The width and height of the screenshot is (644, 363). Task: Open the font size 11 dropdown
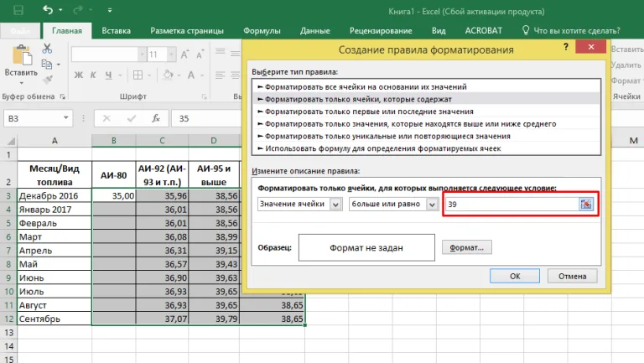click(172, 54)
